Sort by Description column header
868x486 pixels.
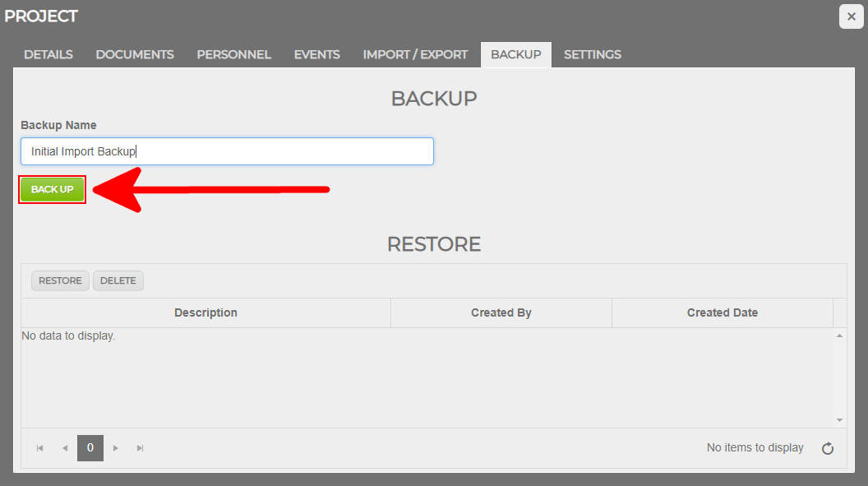coord(205,312)
